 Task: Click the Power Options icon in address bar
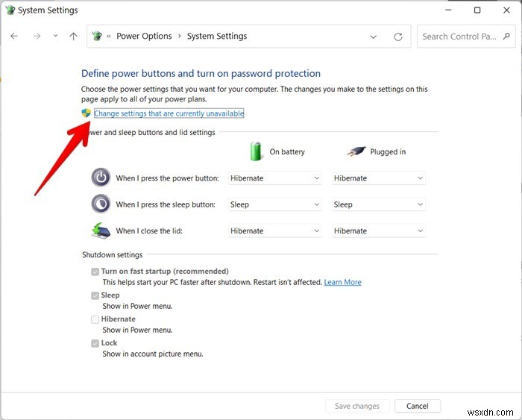pyautogui.click(x=97, y=36)
